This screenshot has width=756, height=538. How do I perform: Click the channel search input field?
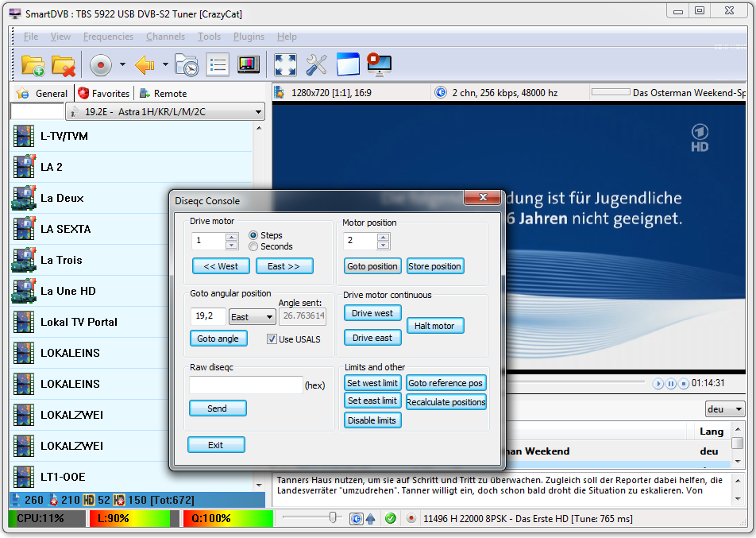click(37, 111)
